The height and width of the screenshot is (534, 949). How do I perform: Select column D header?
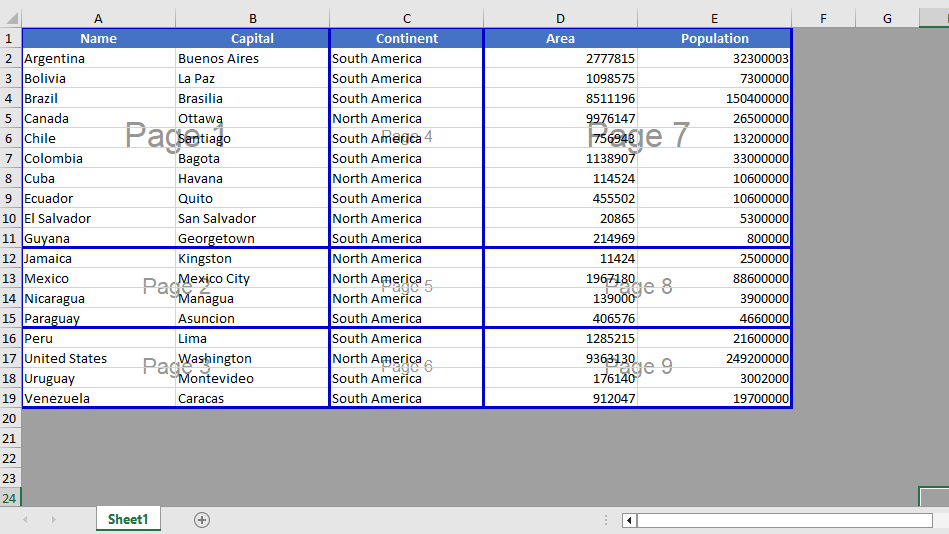point(560,19)
